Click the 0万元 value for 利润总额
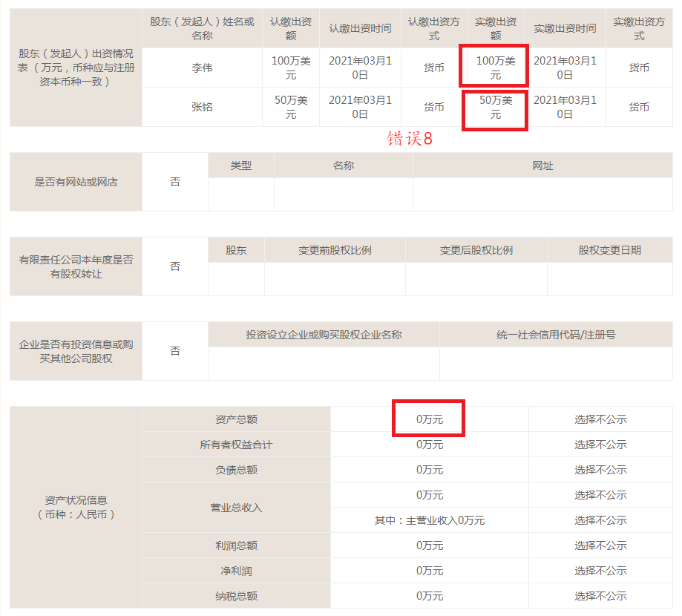Viewport: 682px width, 616px height. click(429, 545)
